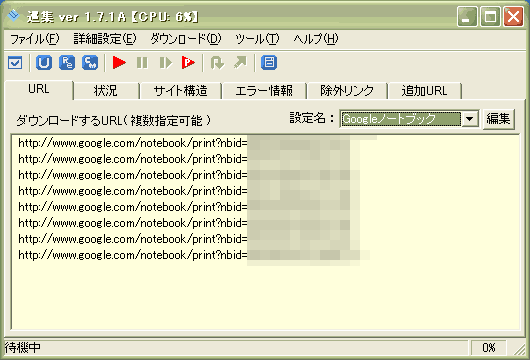This screenshot has height=360, width=530.
Task: Close the 巡集 window
Action: (x=513, y=16)
